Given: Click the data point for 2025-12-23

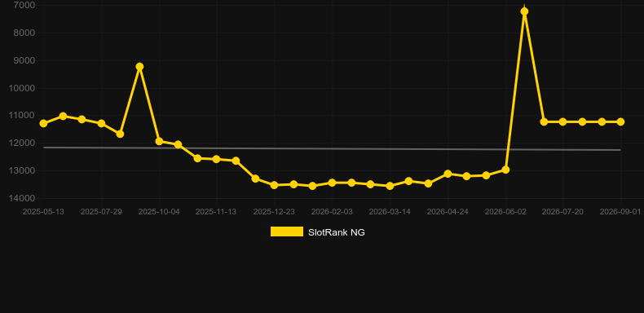Looking at the screenshot, I should [275, 185].
